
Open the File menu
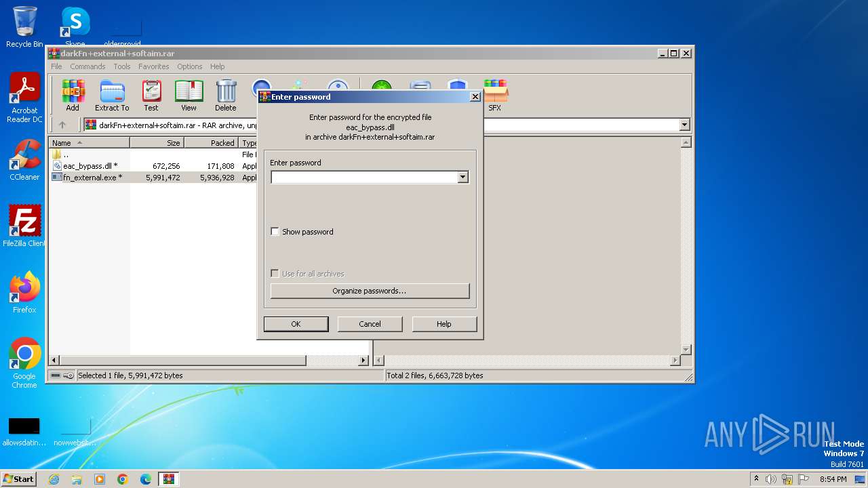[x=56, y=66]
